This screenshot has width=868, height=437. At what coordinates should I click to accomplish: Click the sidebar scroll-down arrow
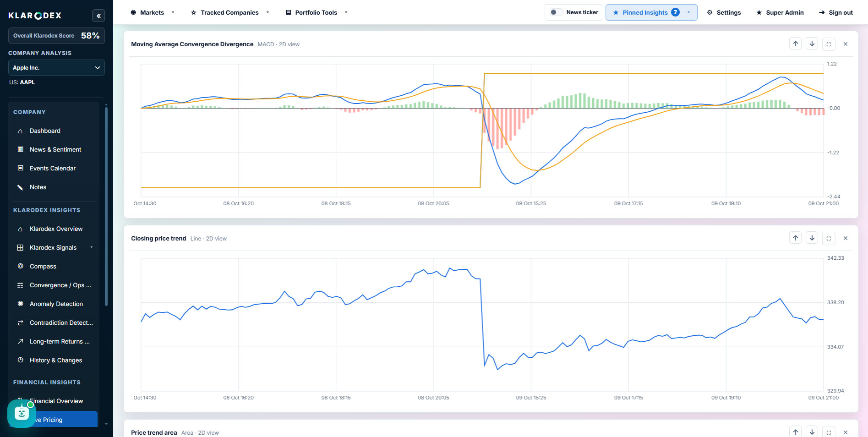[106, 424]
